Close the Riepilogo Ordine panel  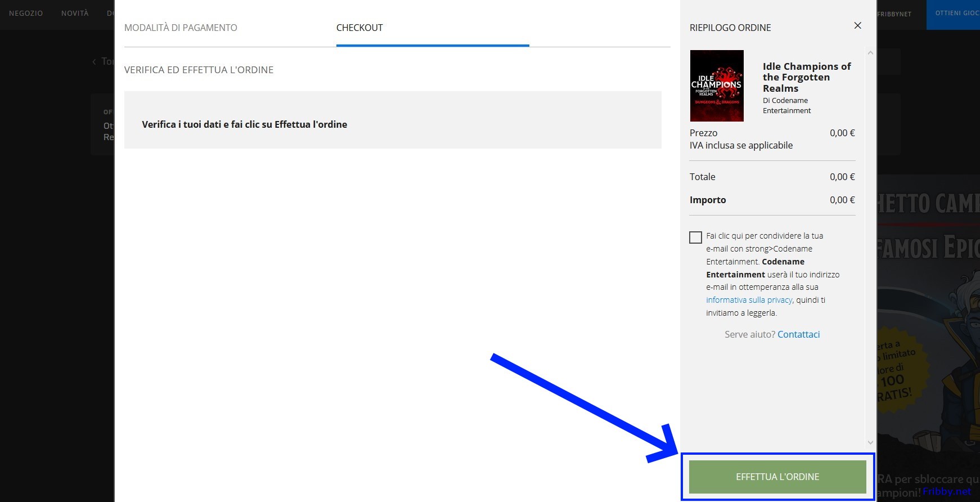[857, 25]
